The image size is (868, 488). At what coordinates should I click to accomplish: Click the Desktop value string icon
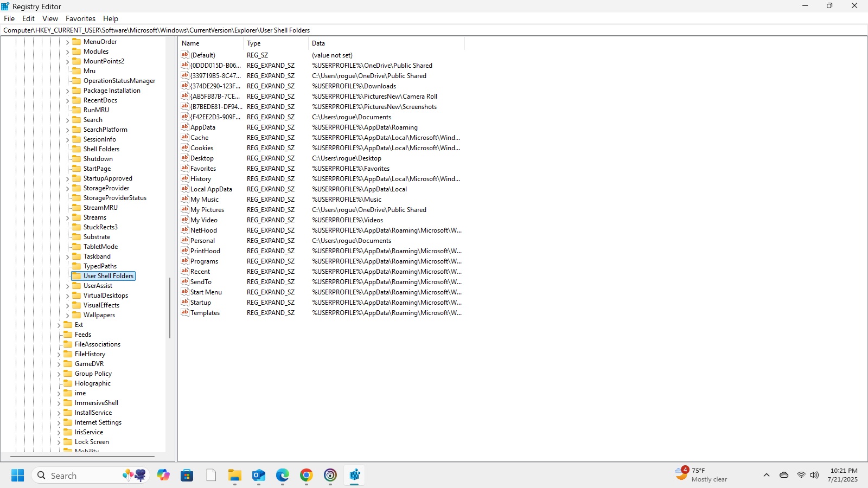tap(185, 158)
